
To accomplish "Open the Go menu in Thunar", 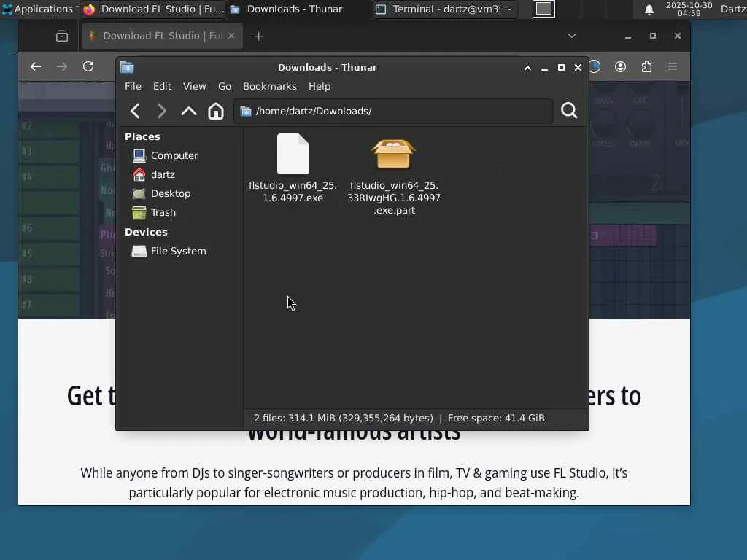I will pos(225,86).
